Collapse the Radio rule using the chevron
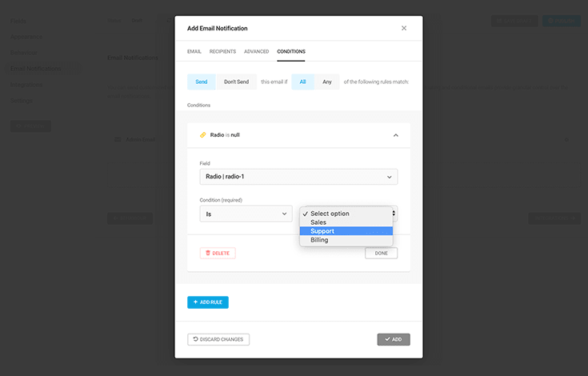 [x=395, y=135]
